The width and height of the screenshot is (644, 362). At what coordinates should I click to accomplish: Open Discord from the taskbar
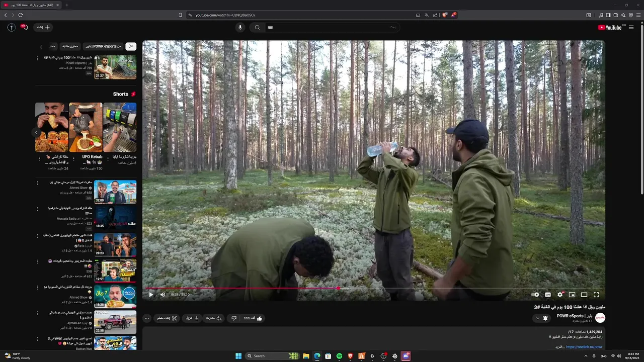click(x=406, y=356)
